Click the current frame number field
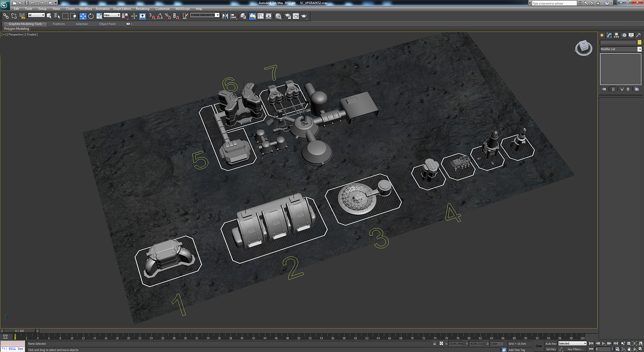 [x=601, y=349]
